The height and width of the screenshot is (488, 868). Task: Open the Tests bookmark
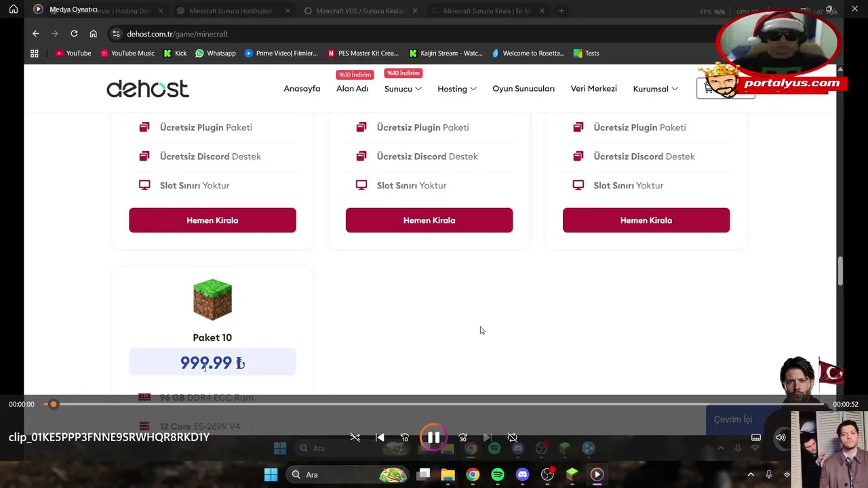586,53
